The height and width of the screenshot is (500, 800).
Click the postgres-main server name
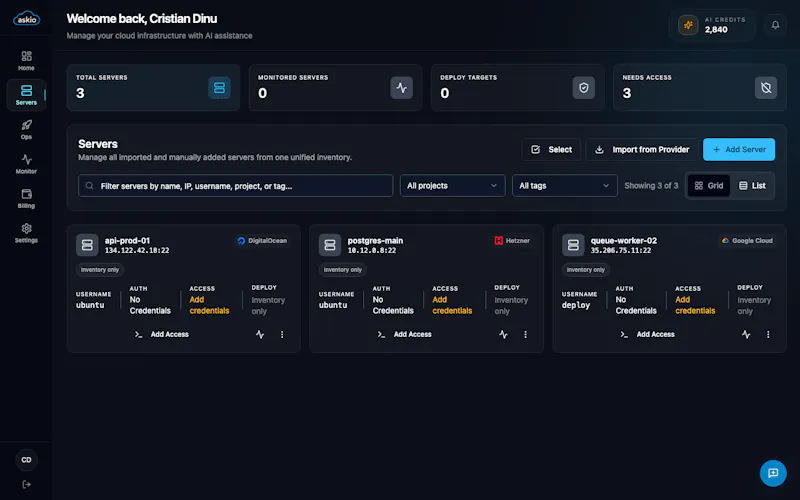tap(376, 240)
